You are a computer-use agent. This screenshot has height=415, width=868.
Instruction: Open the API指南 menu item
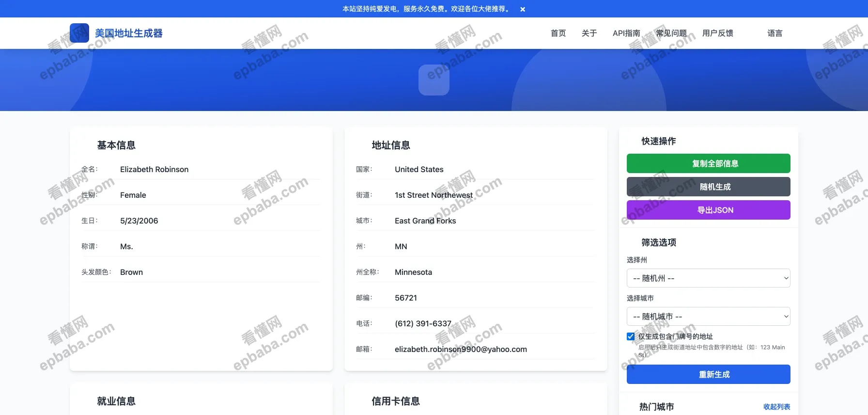pyautogui.click(x=626, y=33)
